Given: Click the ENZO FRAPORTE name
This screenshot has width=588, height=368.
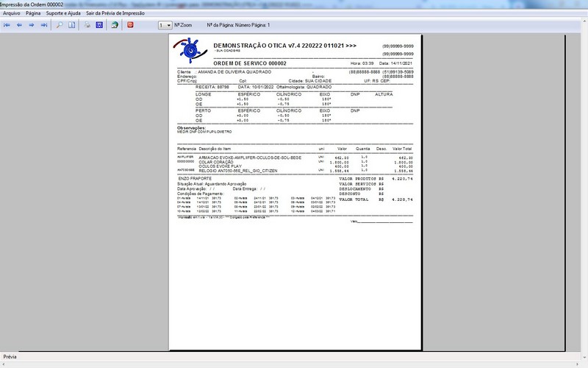Looking at the screenshot, I should [x=195, y=179].
